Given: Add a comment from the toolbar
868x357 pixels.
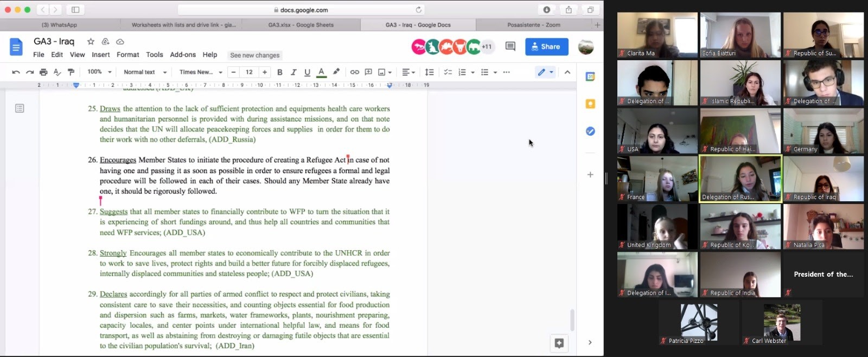Looking at the screenshot, I should 368,72.
